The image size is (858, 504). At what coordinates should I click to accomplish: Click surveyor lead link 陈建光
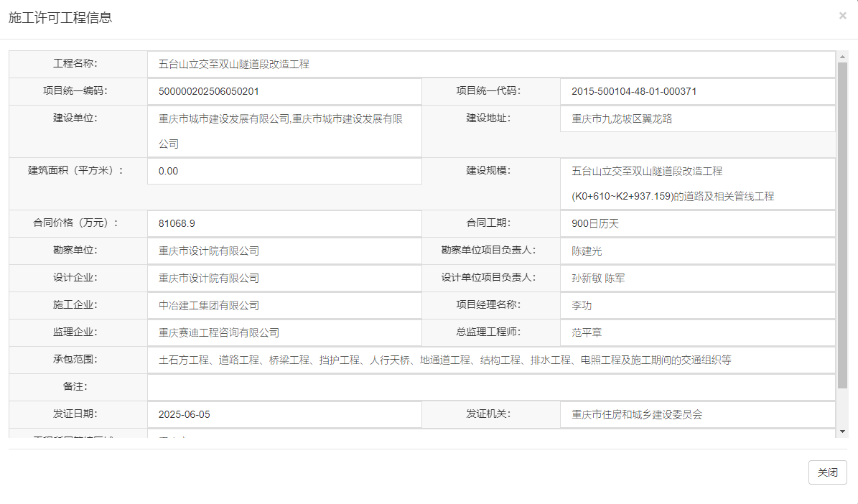pos(587,251)
